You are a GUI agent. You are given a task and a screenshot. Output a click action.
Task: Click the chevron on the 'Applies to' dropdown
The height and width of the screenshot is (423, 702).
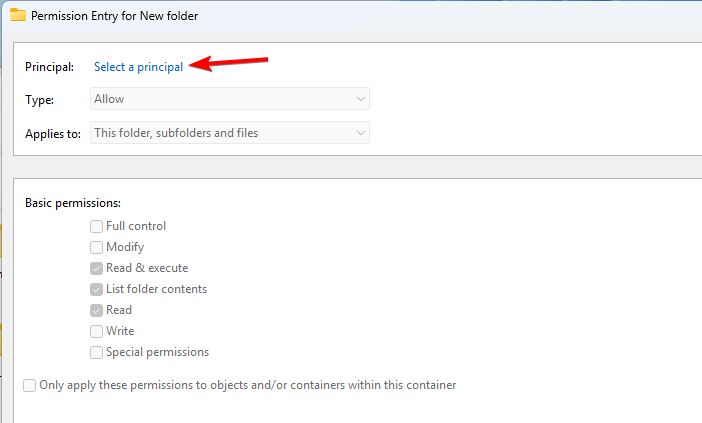pos(360,133)
